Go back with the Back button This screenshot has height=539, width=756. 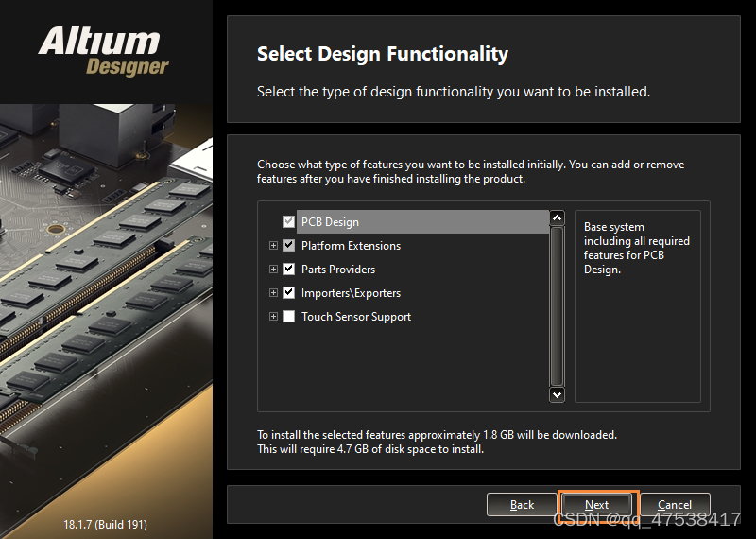523,505
